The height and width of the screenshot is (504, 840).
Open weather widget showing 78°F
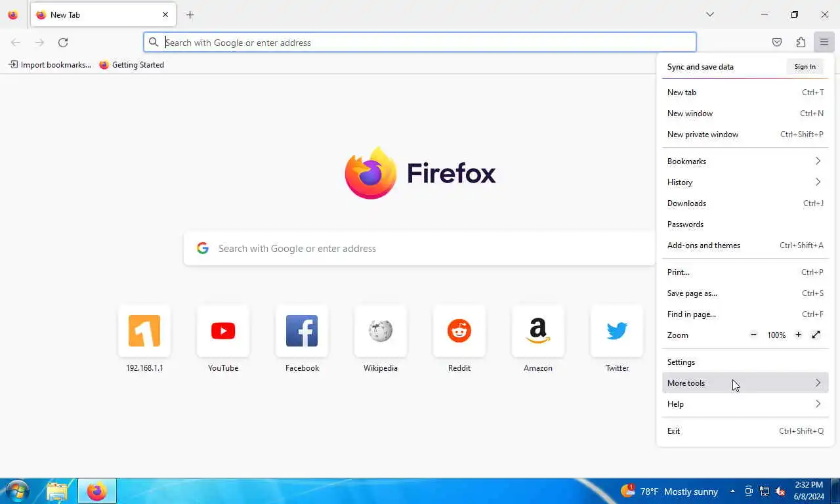click(669, 492)
